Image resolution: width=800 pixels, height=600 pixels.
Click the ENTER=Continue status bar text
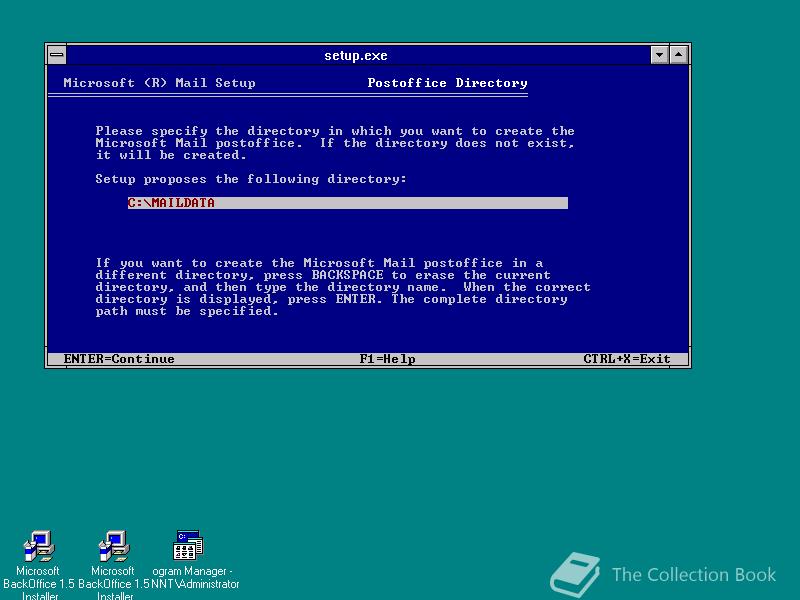119,359
